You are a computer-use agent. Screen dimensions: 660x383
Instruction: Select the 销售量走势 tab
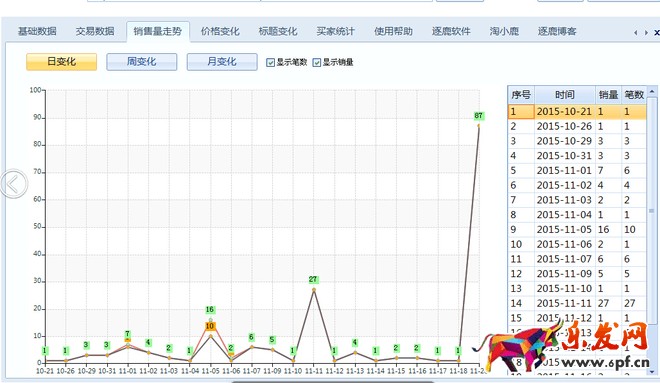(x=157, y=31)
